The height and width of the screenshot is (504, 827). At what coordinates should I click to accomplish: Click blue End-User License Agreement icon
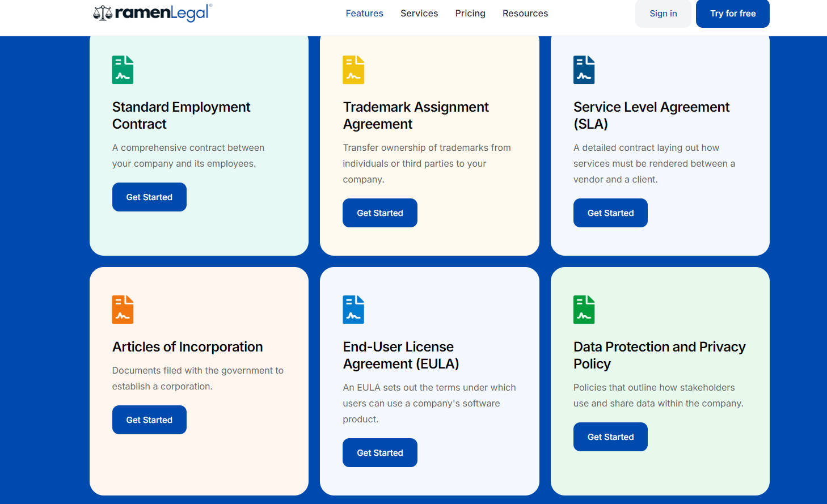(353, 310)
